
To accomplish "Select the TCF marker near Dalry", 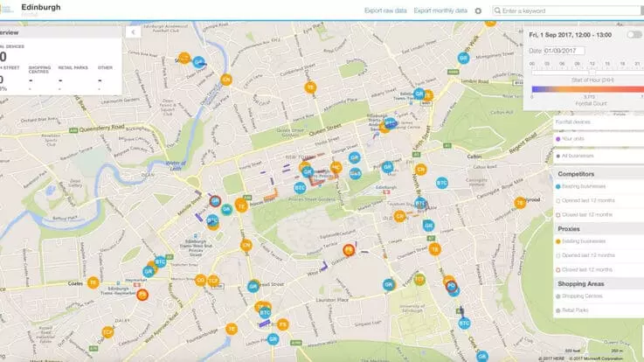I will [x=107, y=332].
